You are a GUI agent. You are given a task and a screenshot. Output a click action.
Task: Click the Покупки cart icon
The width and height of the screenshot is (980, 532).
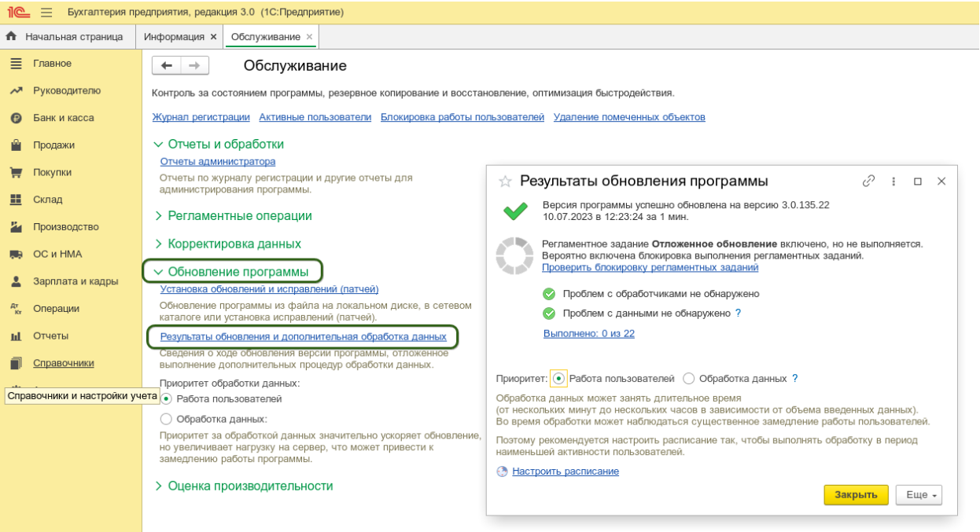16,172
